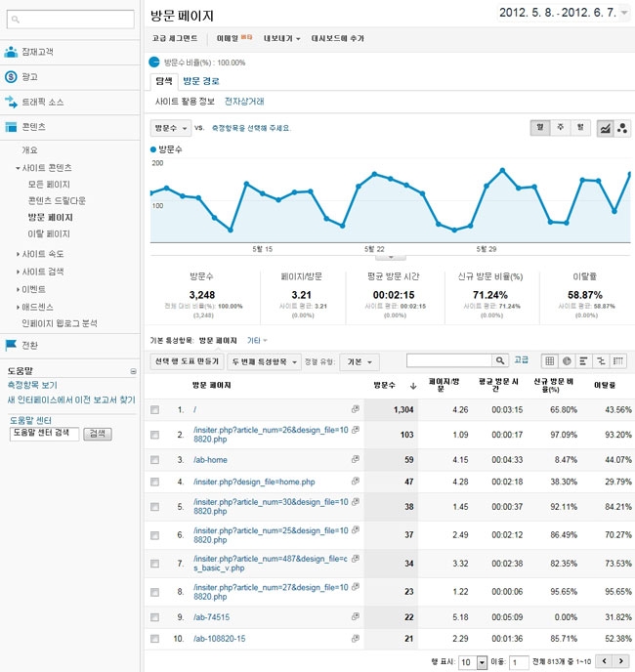Open the 전자상거래 sub-tab
This screenshot has height=672, width=635.
coord(244,102)
